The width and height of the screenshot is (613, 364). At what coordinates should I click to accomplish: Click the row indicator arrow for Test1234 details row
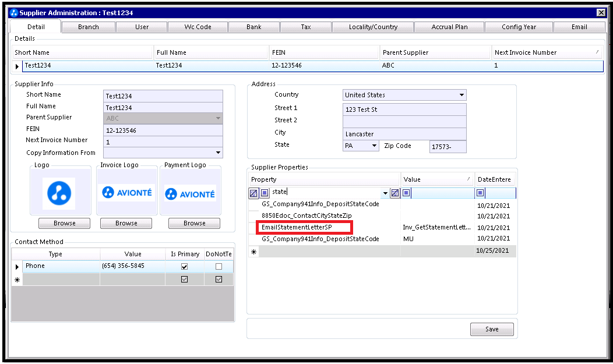click(x=17, y=66)
